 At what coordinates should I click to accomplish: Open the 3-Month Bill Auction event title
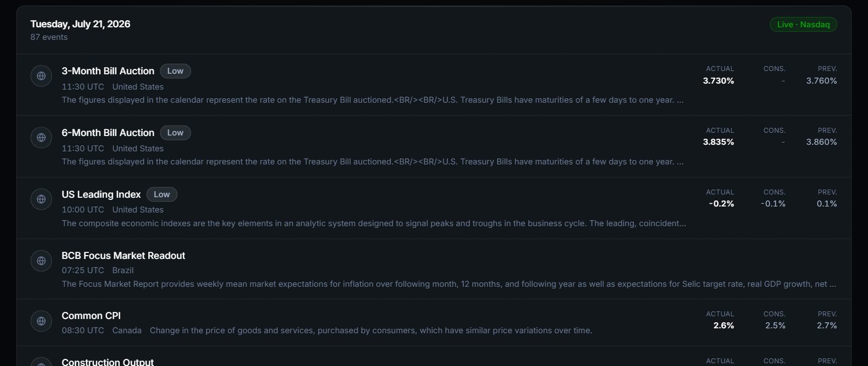point(108,71)
